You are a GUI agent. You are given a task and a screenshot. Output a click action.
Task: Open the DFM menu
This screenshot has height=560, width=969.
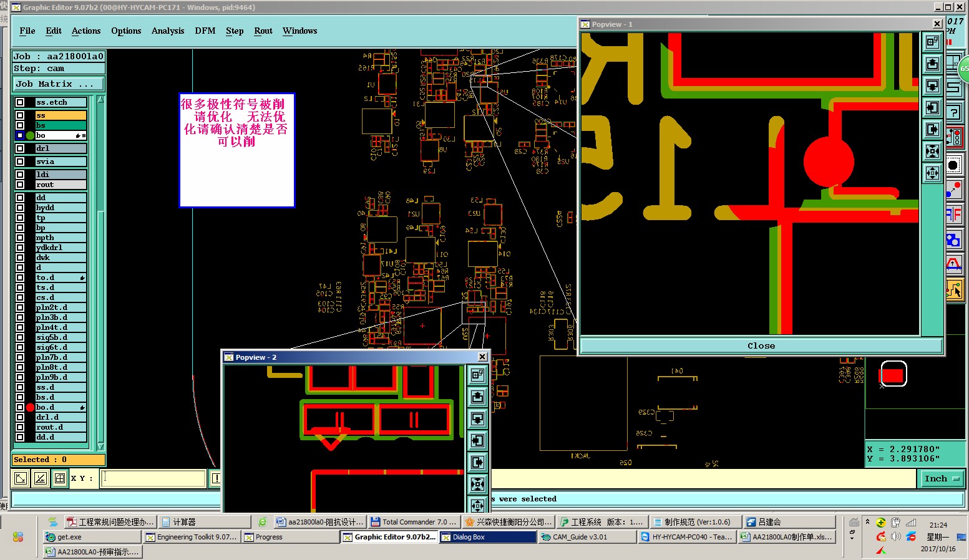[x=205, y=31]
